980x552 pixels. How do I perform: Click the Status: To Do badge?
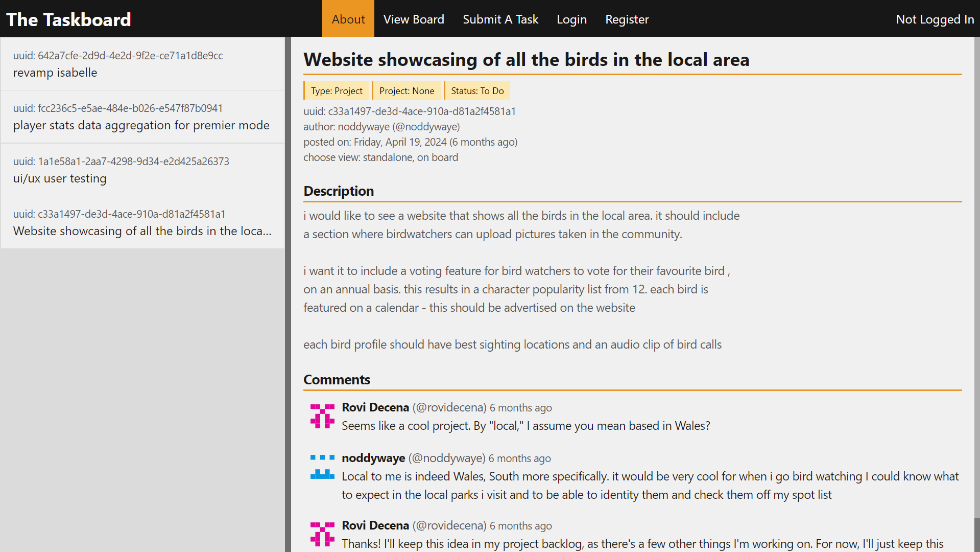pyautogui.click(x=477, y=90)
